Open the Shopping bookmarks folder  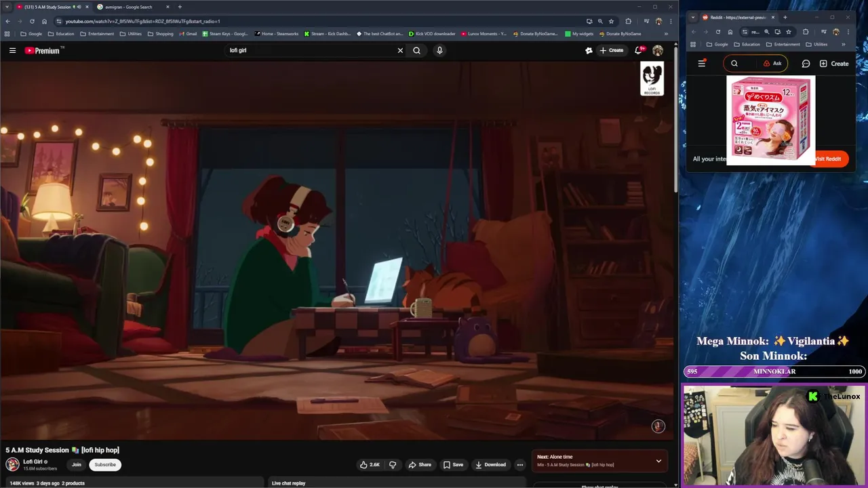pyautogui.click(x=161, y=33)
